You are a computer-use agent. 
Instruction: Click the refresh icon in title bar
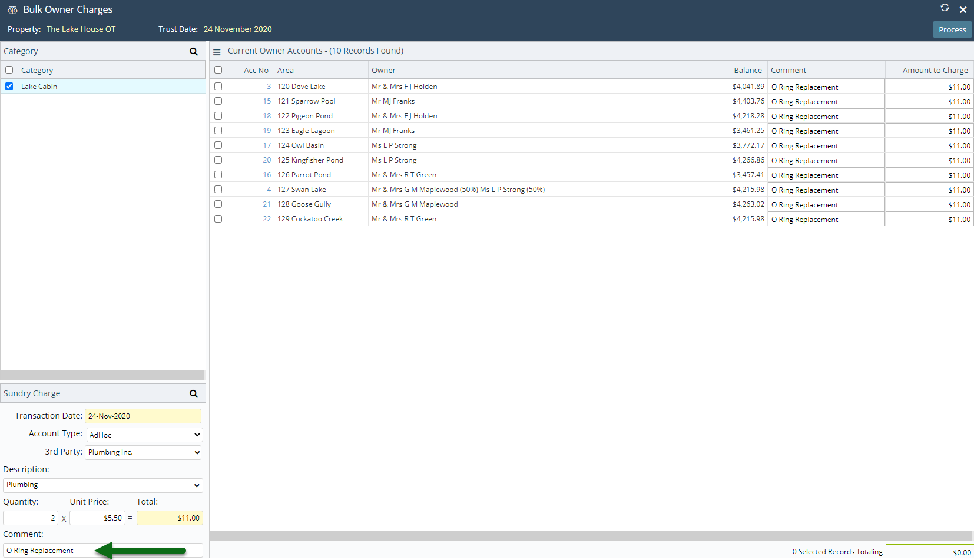click(945, 8)
